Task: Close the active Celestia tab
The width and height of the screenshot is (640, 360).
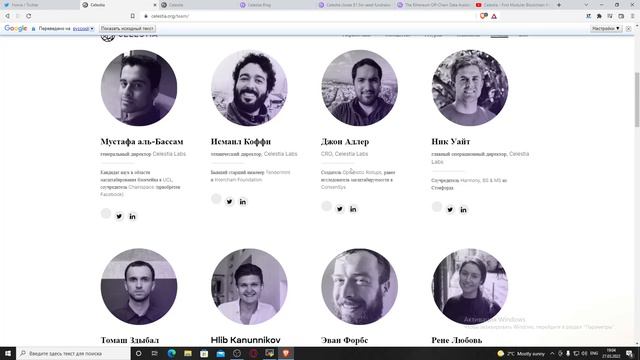Action: [155, 5]
